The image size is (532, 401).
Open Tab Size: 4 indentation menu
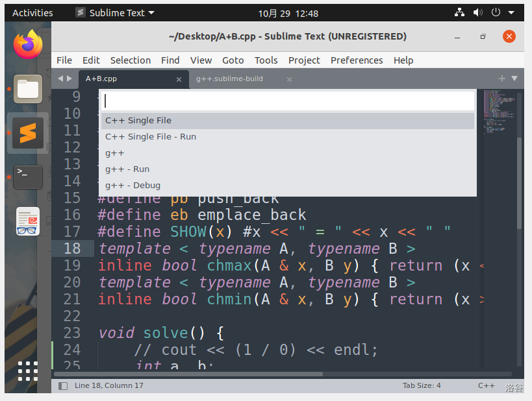pos(421,385)
